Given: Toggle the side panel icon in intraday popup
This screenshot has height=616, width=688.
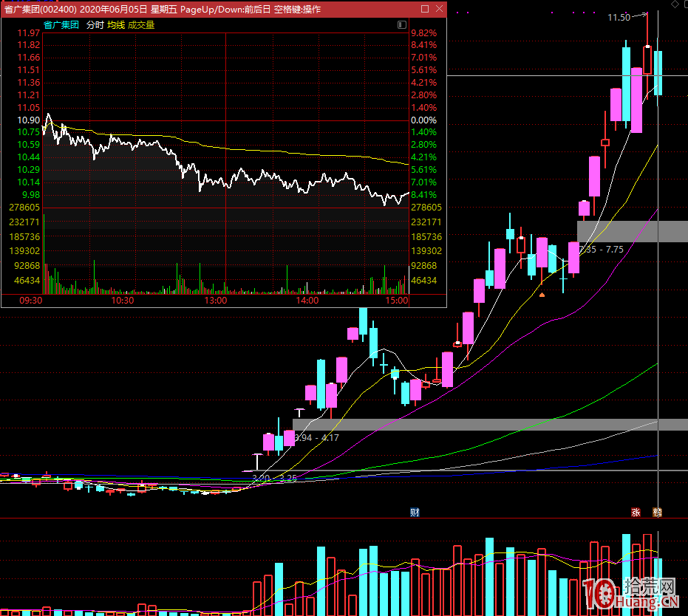Looking at the screenshot, I should [402, 24].
